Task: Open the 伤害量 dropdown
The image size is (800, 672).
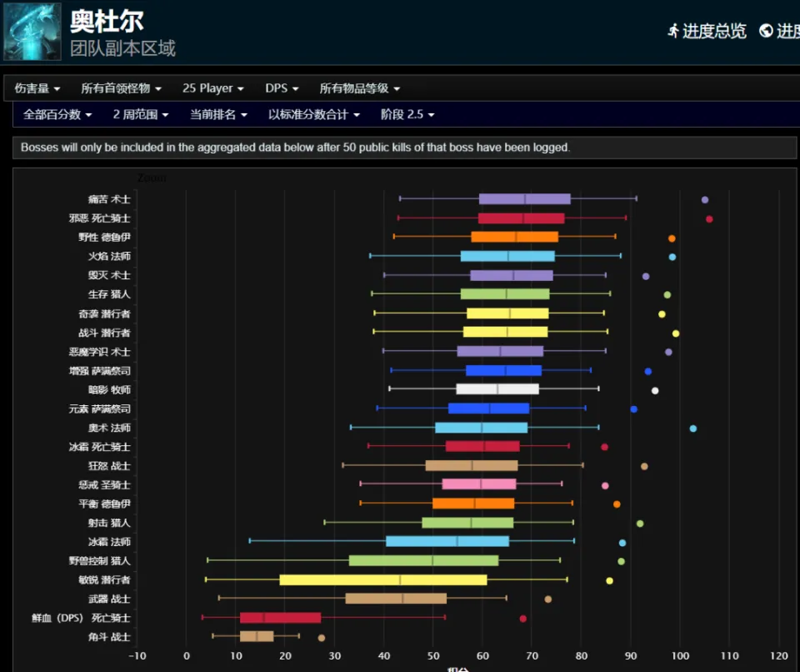Action: pos(37,88)
